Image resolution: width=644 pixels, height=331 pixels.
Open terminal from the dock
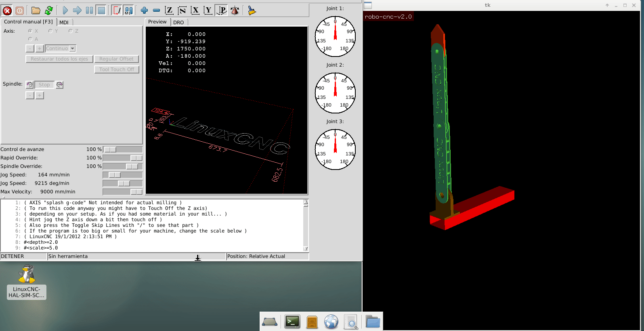point(292,322)
